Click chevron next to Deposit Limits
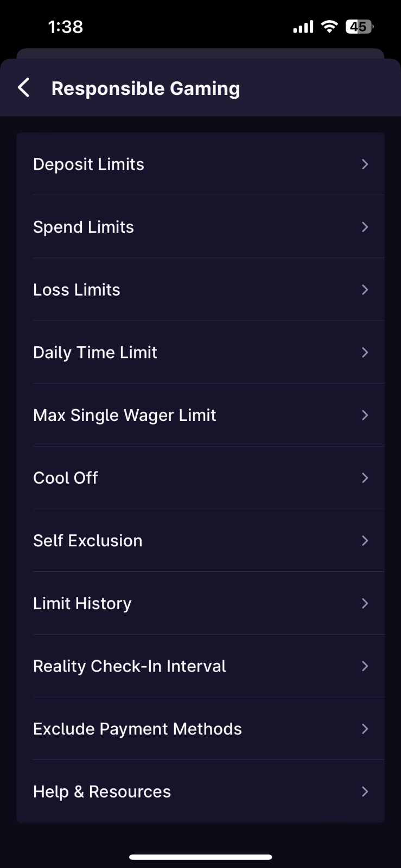This screenshot has height=868, width=401. click(x=365, y=164)
